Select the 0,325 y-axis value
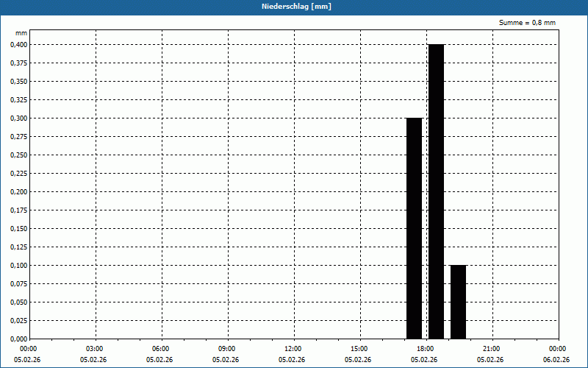 [x=18, y=99]
